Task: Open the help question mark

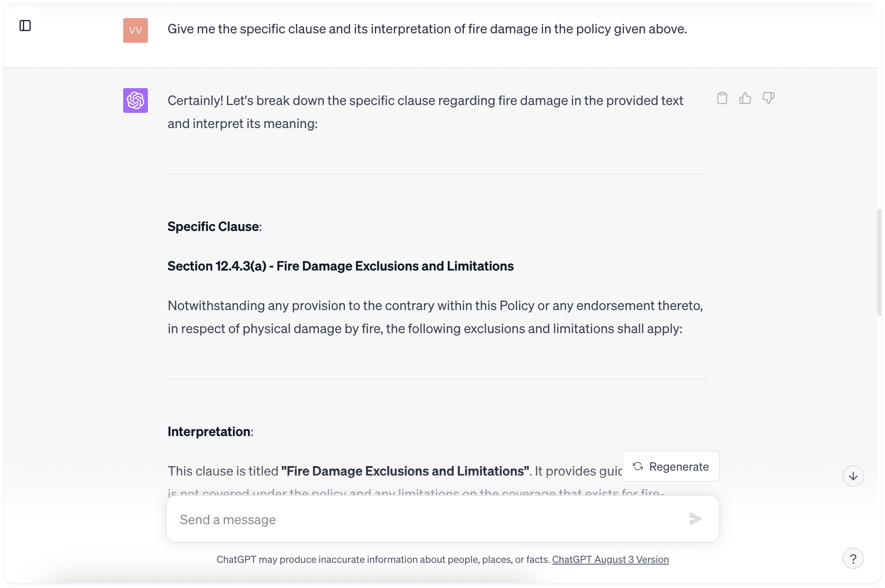Action: click(854, 558)
